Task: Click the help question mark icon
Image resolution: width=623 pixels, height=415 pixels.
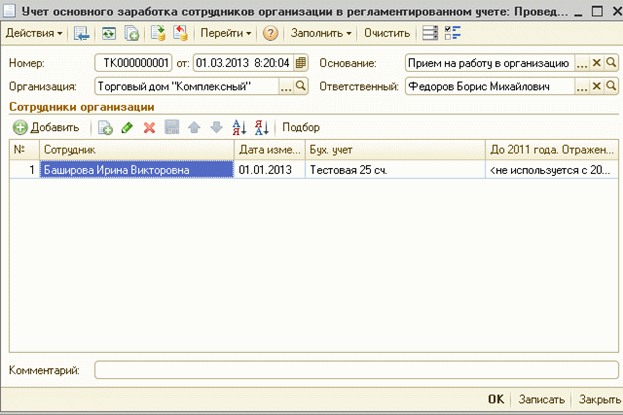Action: tap(270, 33)
